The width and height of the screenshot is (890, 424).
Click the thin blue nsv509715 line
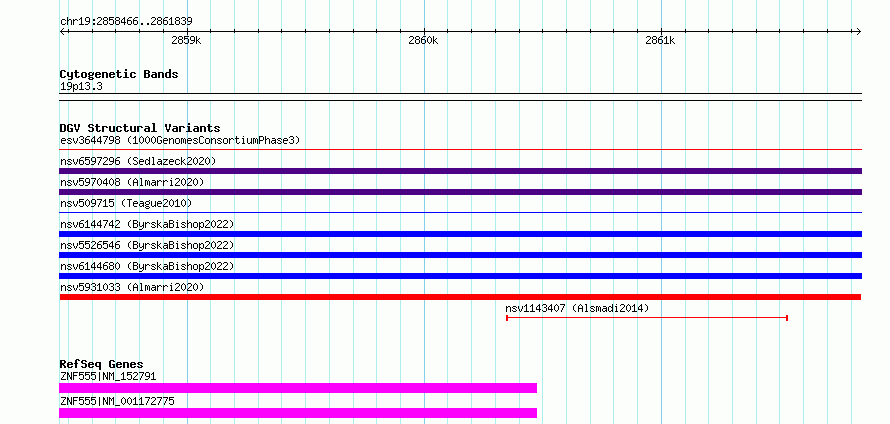[x=460, y=213]
